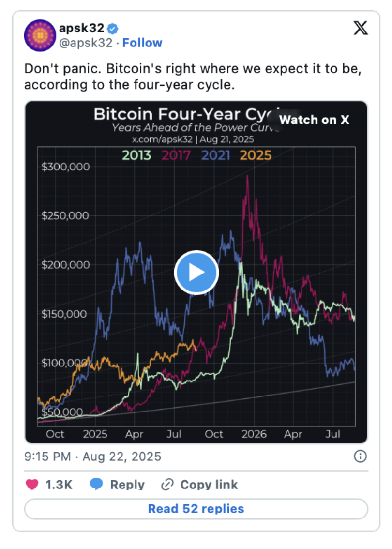Open the tweet timestamp Aug 22, 2025
The image size is (392, 549).
[x=93, y=457]
